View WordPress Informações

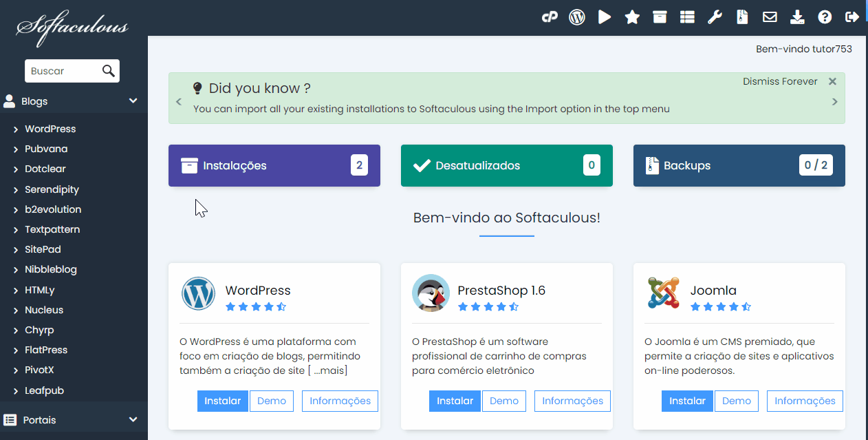(340, 401)
